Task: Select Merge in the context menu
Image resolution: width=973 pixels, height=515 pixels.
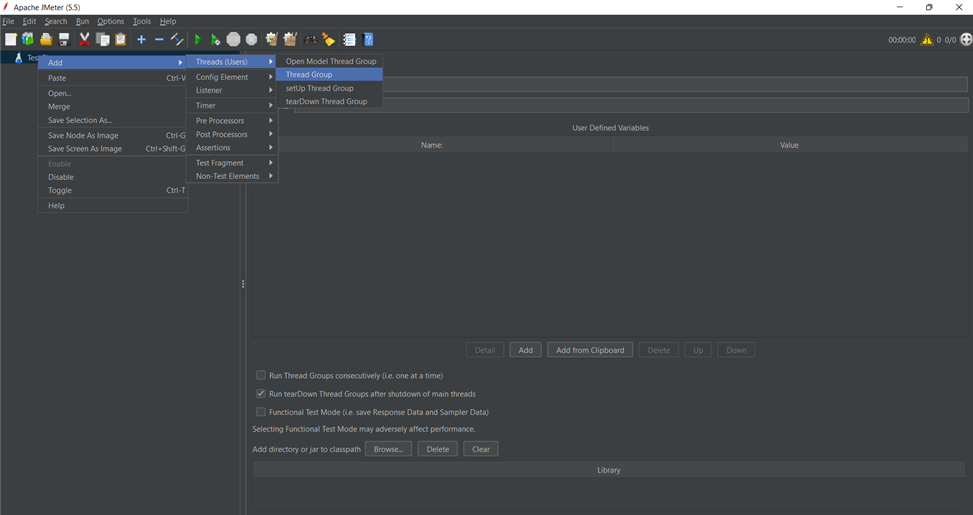Action: [x=113, y=107]
